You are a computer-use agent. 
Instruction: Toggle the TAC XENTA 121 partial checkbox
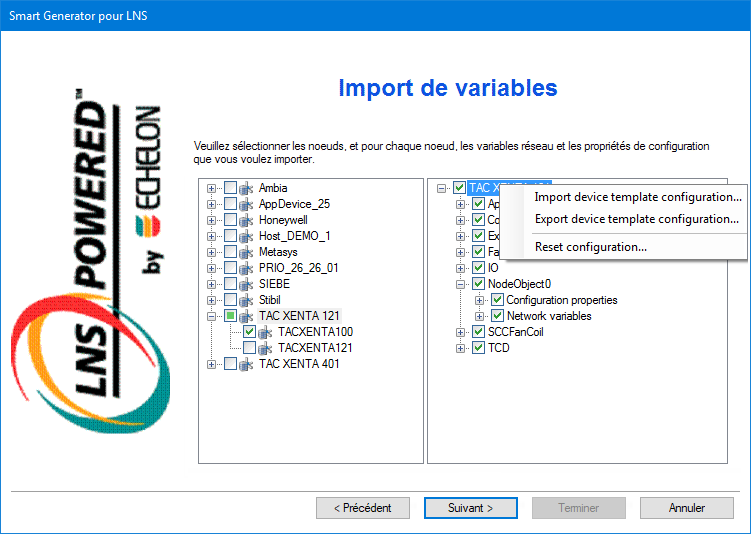click(230, 316)
